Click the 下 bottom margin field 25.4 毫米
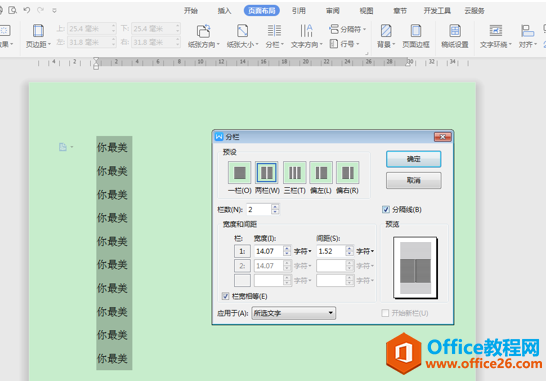The width and height of the screenshot is (549, 381). (x=156, y=28)
